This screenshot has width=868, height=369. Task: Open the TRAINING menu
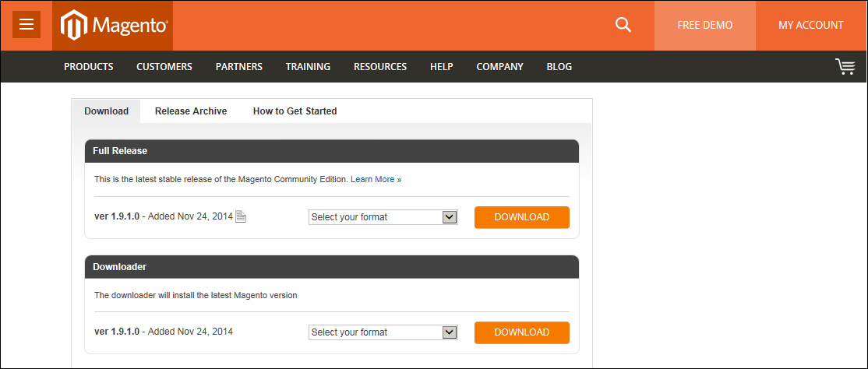point(309,67)
